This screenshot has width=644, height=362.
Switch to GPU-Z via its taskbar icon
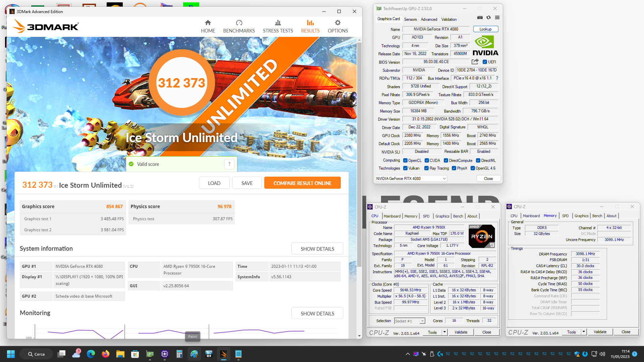150,354
